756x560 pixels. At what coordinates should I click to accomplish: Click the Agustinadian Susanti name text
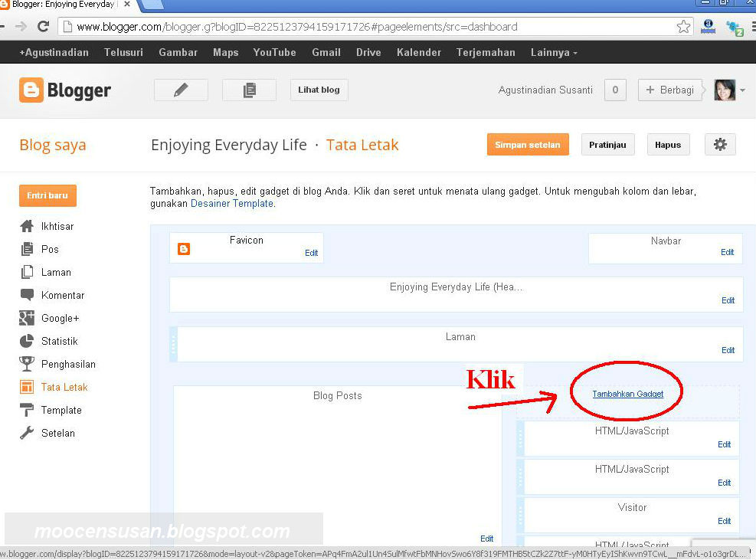click(545, 90)
